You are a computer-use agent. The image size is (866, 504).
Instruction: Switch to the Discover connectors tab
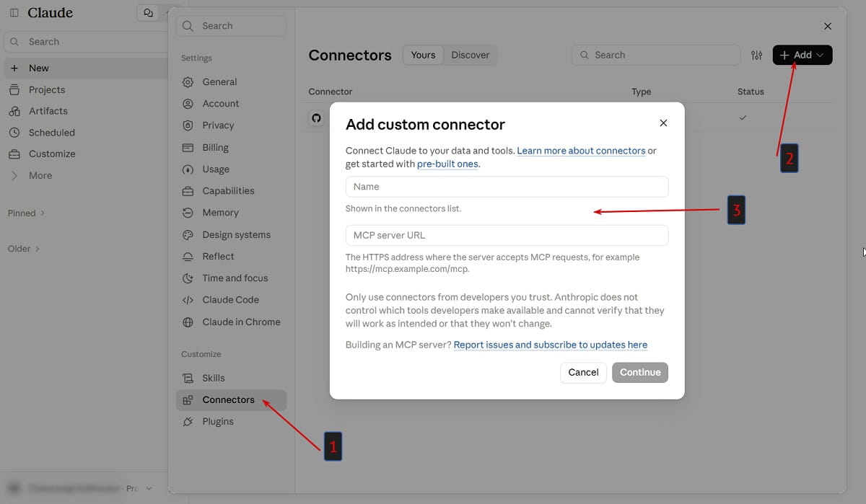click(x=471, y=55)
